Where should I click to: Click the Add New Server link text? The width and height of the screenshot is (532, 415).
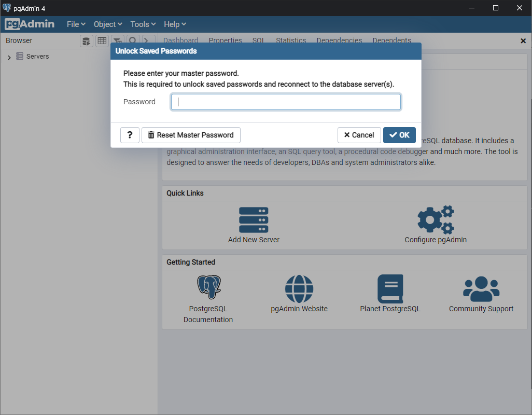254,240
